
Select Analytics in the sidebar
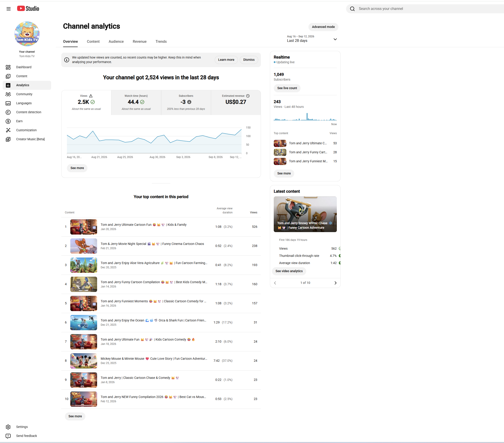[27, 85]
